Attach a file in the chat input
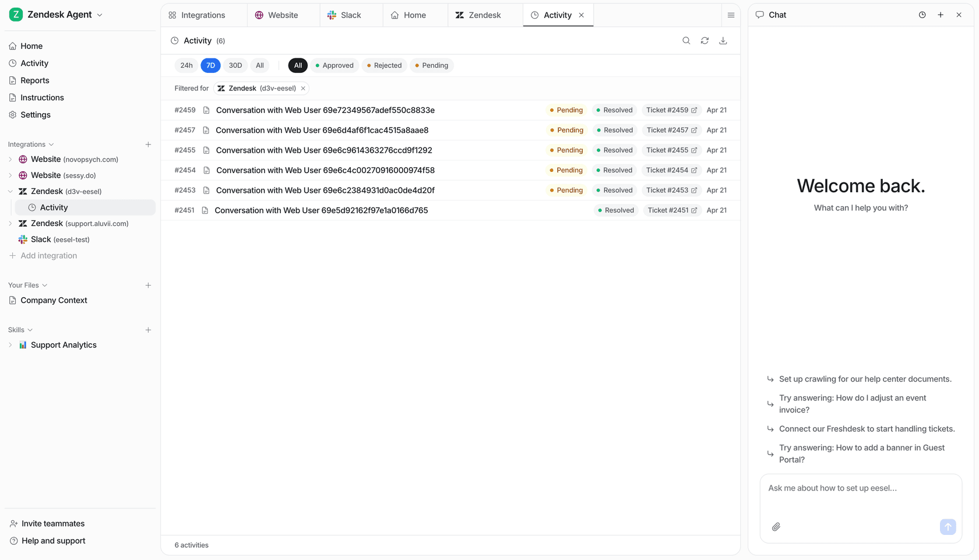979x560 pixels. pyautogui.click(x=776, y=527)
